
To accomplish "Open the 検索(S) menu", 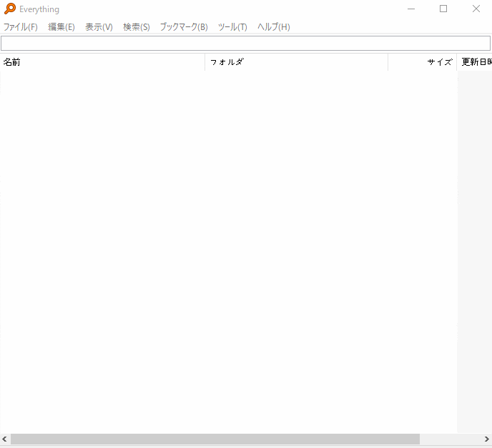I will (137, 27).
